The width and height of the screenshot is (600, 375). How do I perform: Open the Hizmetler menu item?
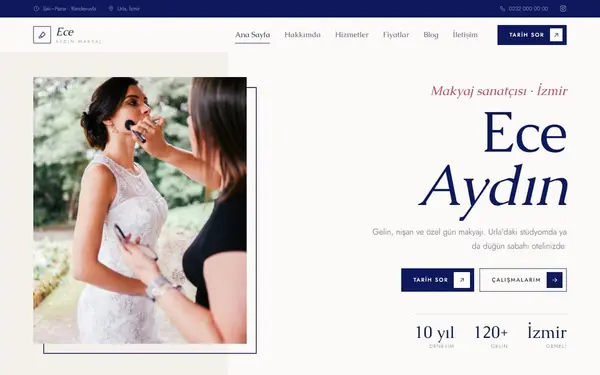coord(352,35)
